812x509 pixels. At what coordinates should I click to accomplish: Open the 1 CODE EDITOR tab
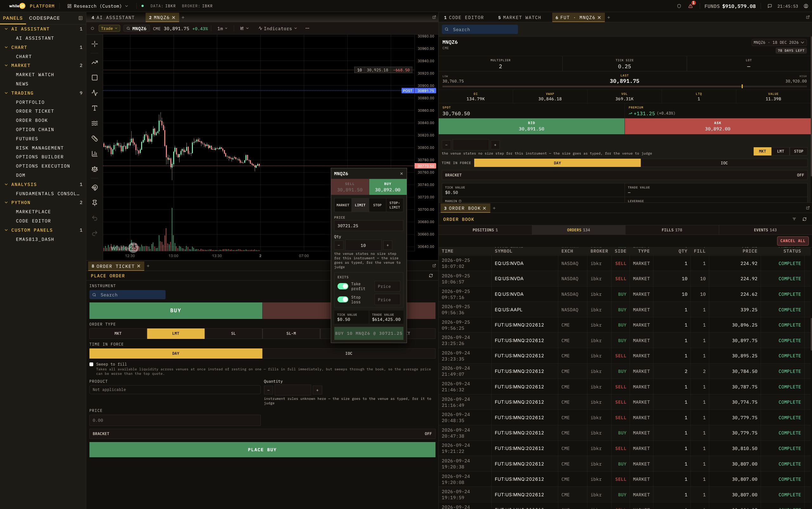point(464,17)
